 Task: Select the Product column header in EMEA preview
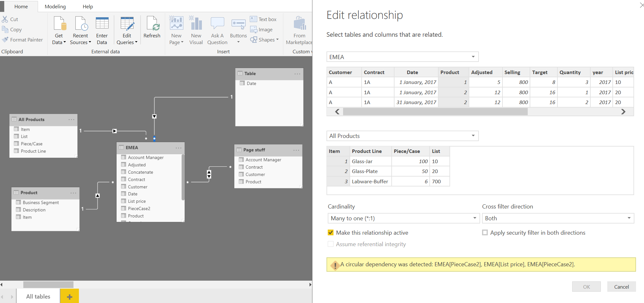(x=453, y=72)
